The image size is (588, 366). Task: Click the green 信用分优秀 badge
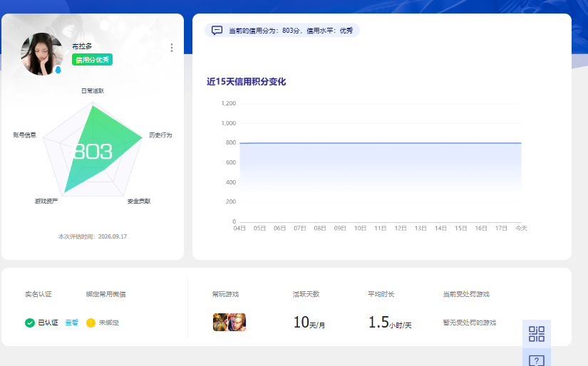pyautogui.click(x=92, y=60)
